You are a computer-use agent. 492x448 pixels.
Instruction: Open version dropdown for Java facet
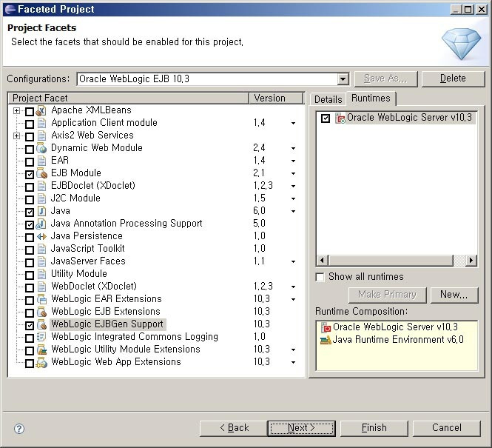point(293,211)
